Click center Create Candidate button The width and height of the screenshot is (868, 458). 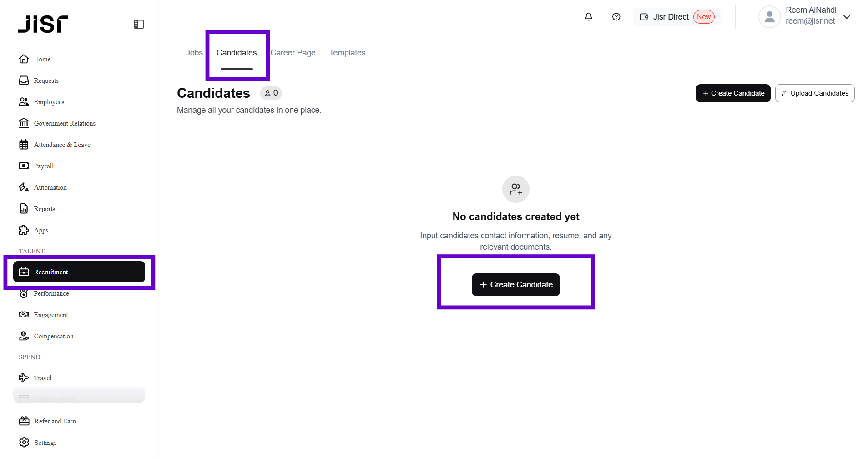(x=515, y=285)
